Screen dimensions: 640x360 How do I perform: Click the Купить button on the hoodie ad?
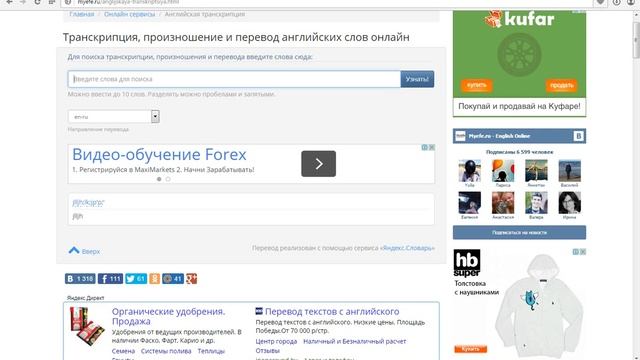471,349
